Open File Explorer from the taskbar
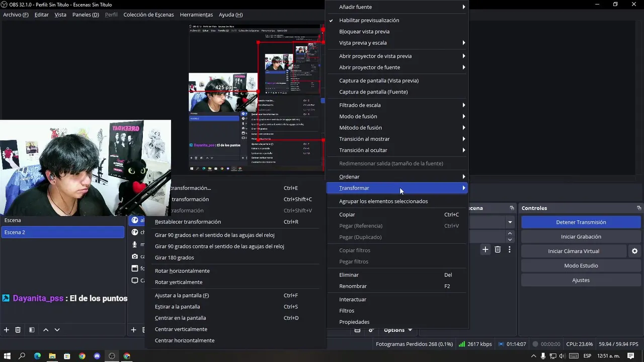Image resolution: width=644 pixels, height=362 pixels. point(52,356)
